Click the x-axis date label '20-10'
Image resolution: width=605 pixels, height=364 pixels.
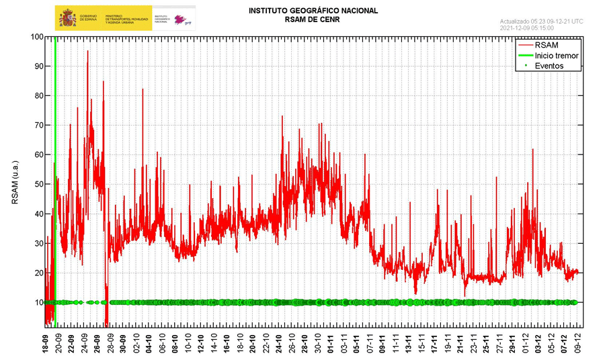click(x=253, y=344)
